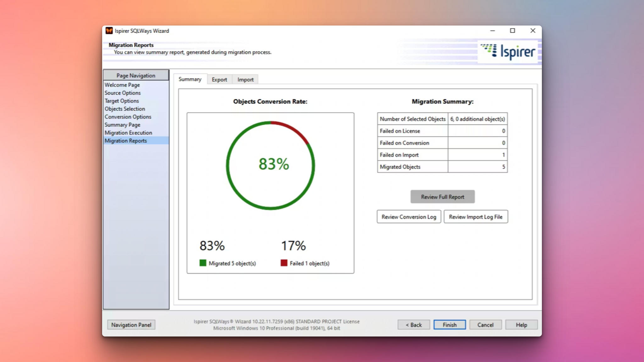This screenshot has height=362, width=644.
Task: Select Objects Selection navigation item
Action: tap(125, 109)
